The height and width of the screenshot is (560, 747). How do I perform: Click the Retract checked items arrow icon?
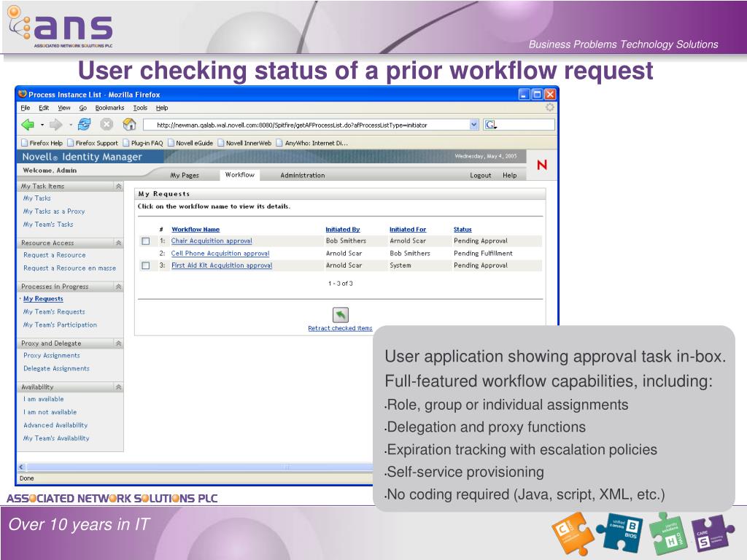(x=340, y=315)
